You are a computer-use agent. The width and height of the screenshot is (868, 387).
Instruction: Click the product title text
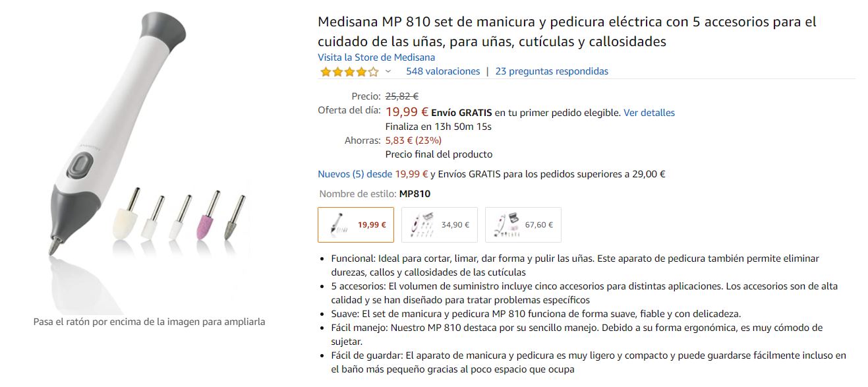(567, 32)
